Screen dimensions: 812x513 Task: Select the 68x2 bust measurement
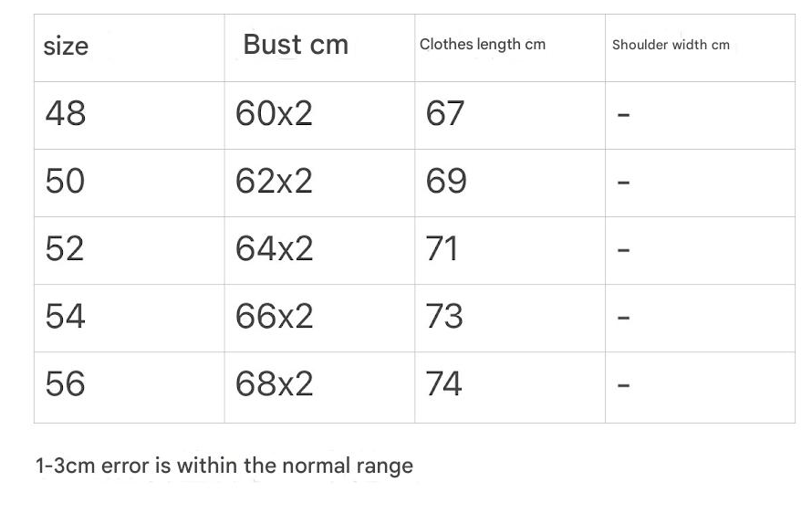tap(274, 383)
